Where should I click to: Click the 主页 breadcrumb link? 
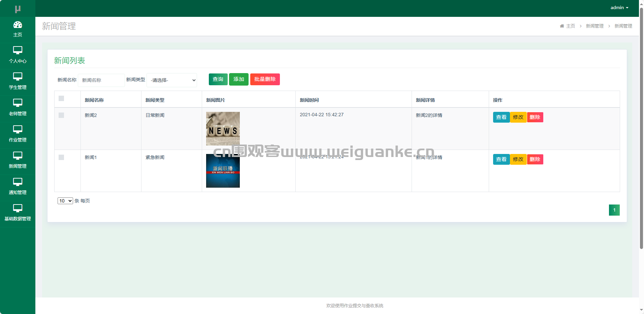[571, 26]
